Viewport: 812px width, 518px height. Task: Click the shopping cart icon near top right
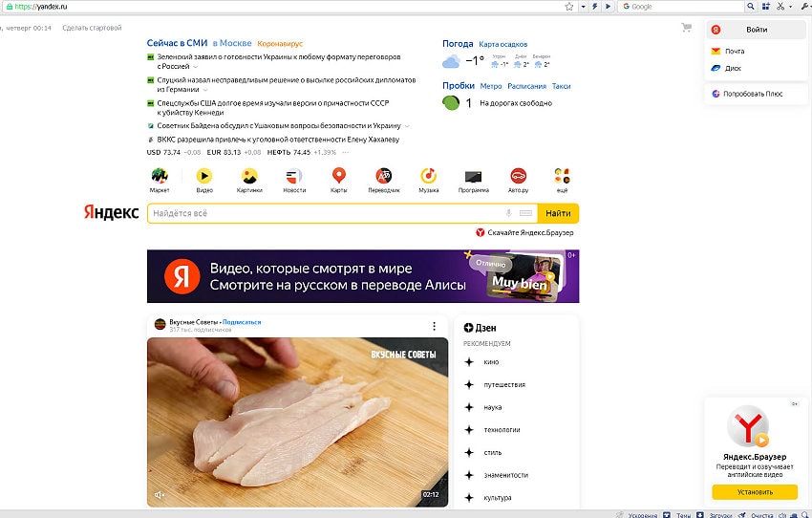[687, 28]
